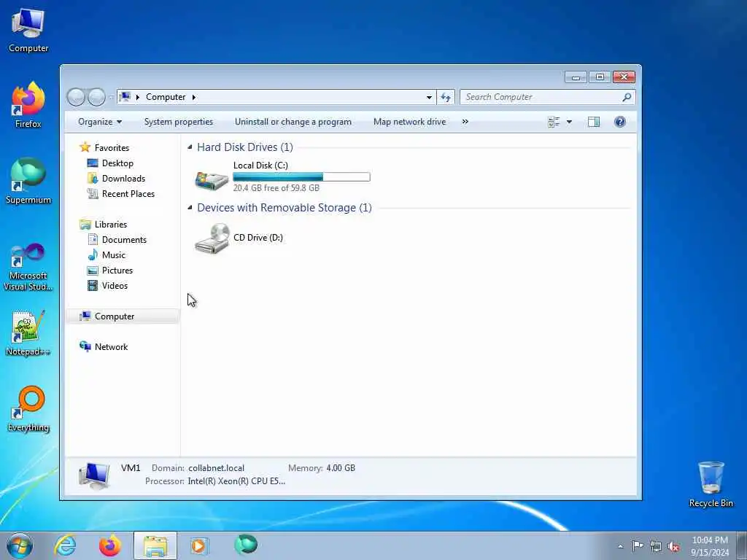Change your view using the view icon
The width and height of the screenshot is (747, 560).
[554, 122]
